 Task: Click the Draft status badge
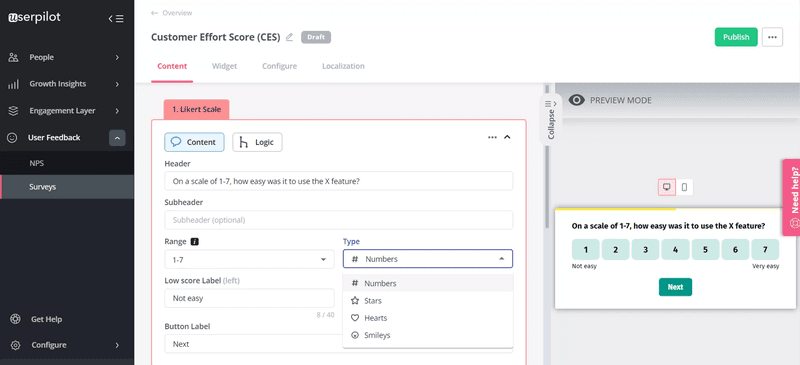[x=316, y=37]
